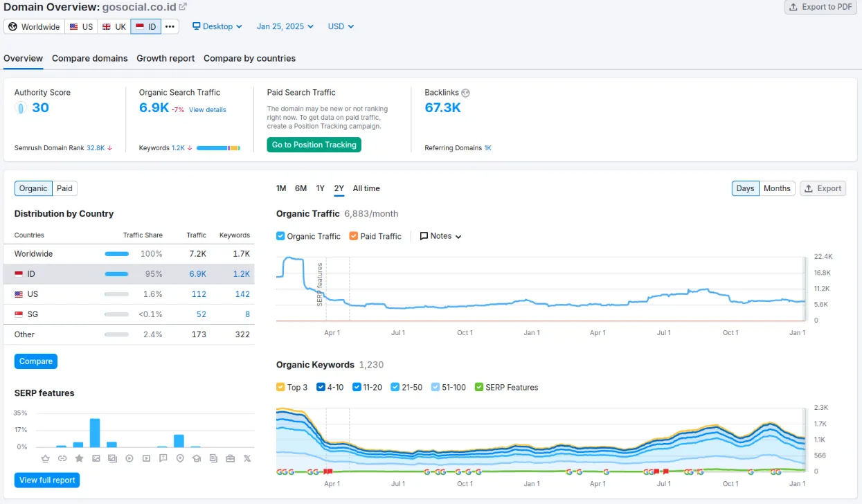Open View details link for organic traffic

click(x=208, y=110)
